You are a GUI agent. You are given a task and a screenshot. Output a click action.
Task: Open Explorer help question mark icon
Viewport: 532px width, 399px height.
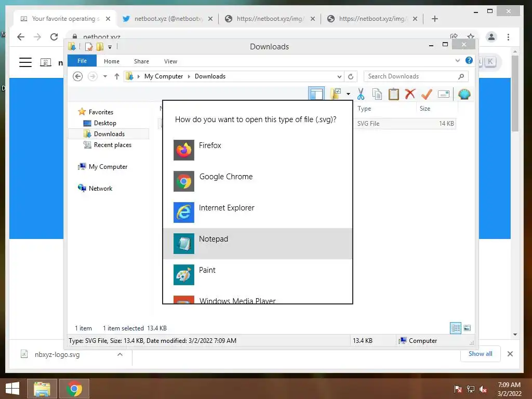coord(469,60)
